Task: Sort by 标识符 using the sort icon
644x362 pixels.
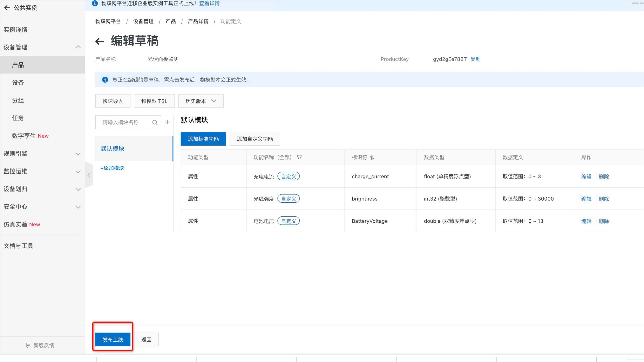Action: [x=372, y=157]
